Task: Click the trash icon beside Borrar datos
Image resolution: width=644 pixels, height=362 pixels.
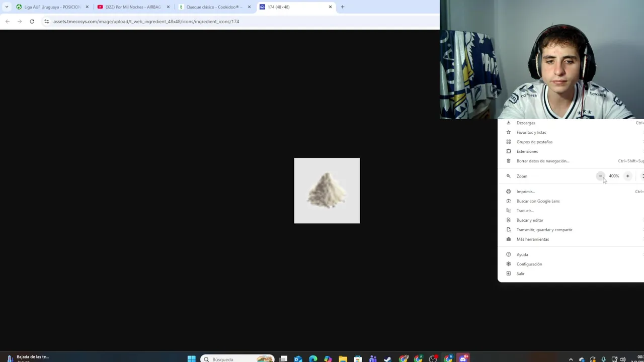Action: (x=508, y=161)
